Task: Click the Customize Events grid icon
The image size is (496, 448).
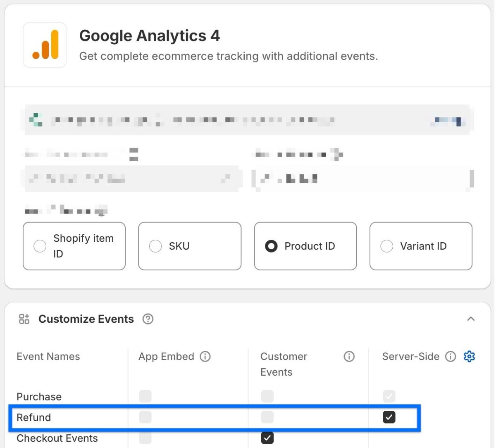Action: tap(24, 319)
